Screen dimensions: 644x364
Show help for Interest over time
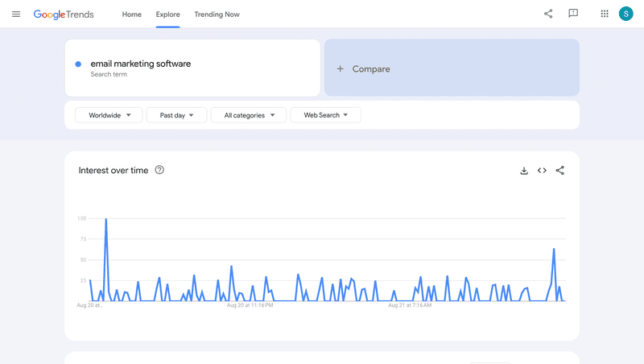pyautogui.click(x=159, y=170)
